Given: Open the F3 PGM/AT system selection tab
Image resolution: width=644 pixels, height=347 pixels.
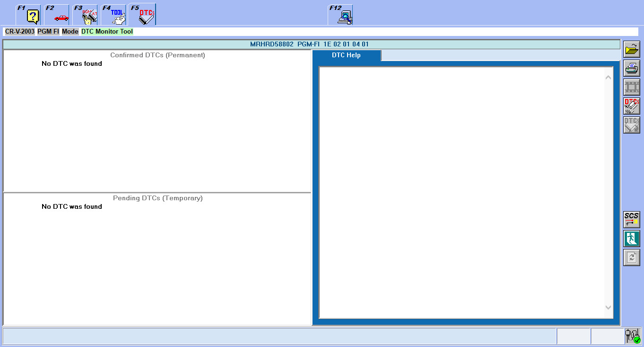Looking at the screenshot, I should [85, 15].
